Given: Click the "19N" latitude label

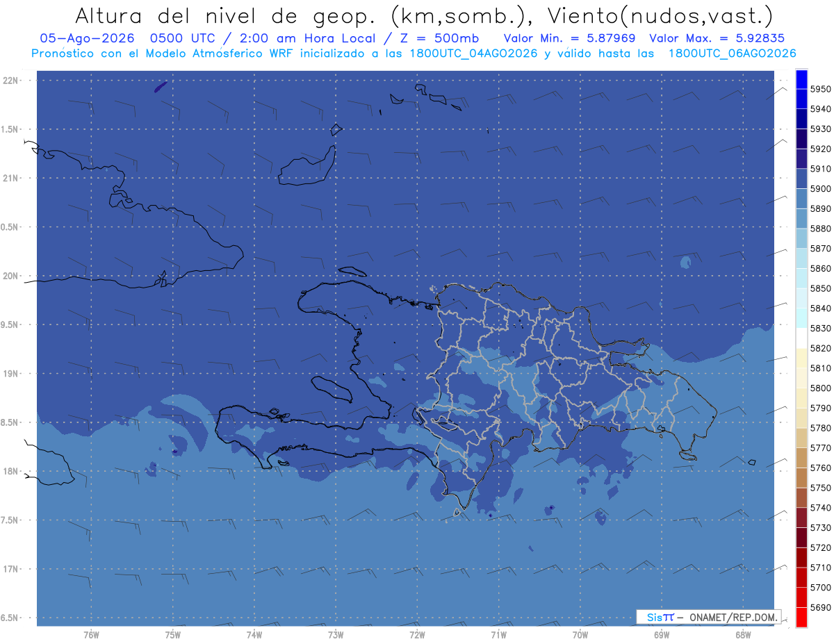Looking at the screenshot, I should coord(11,374).
